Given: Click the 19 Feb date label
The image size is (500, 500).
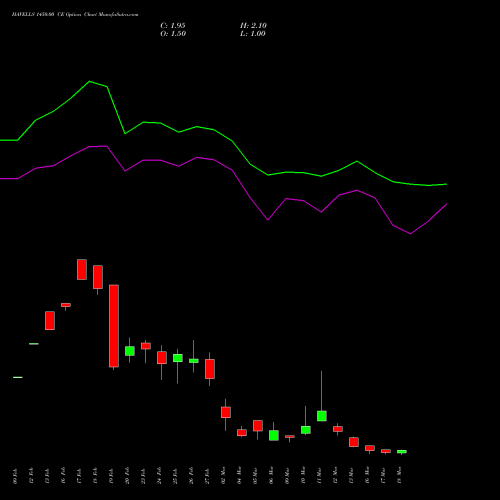Looking at the screenshot, I should tap(111, 476).
